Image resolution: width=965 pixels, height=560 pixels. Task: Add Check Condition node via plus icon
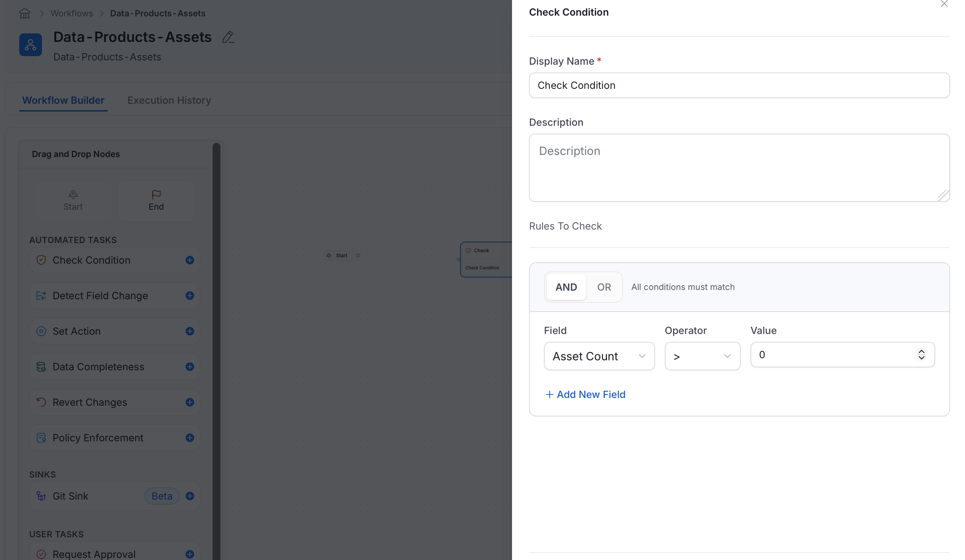[x=190, y=260]
